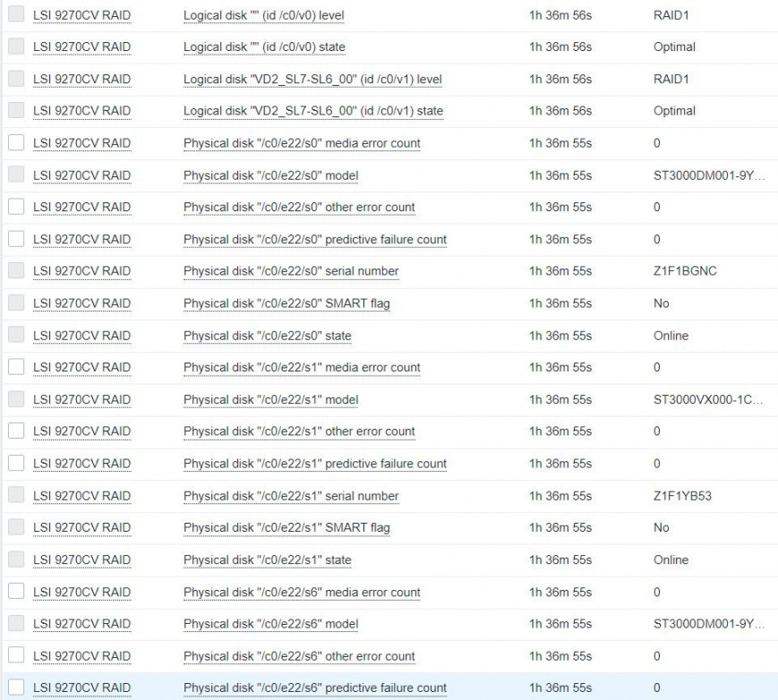
Task: Open Logical disk "" (id /c0/v0) level item
Action: click(263, 15)
